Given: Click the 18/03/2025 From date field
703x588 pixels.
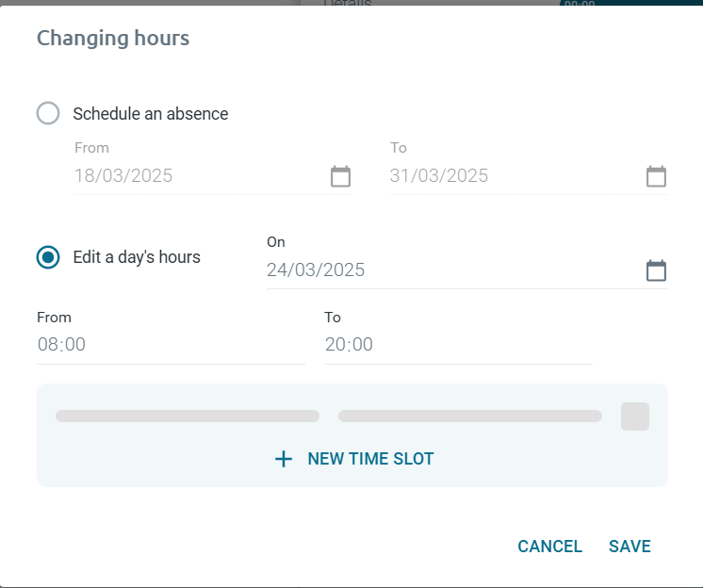Looking at the screenshot, I should coord(198,176).
